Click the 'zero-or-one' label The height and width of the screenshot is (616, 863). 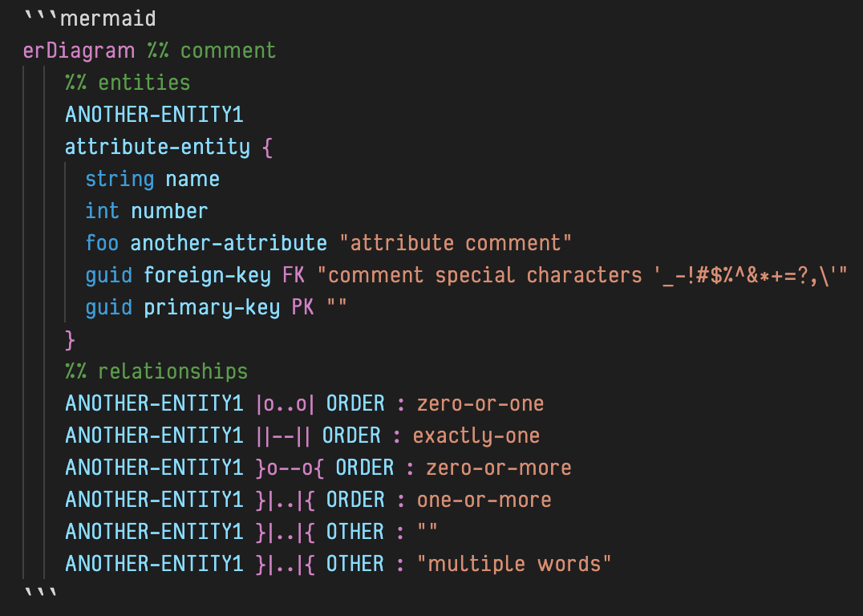480,403
